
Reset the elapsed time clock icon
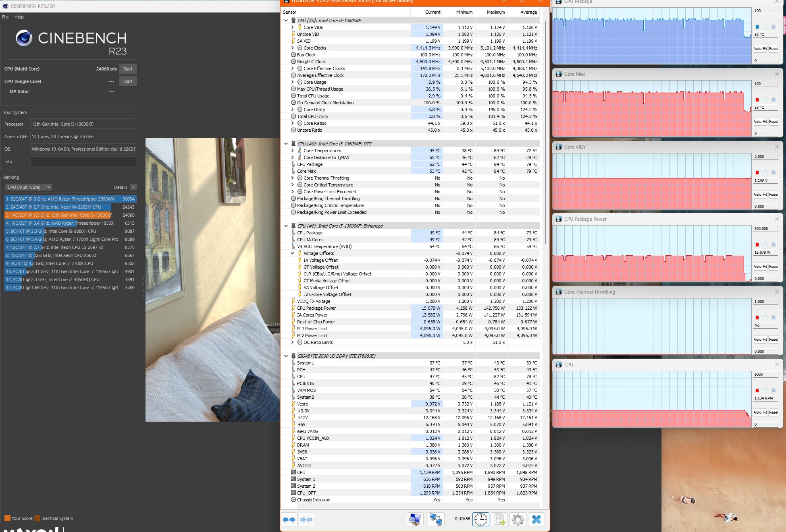[480, 520]
